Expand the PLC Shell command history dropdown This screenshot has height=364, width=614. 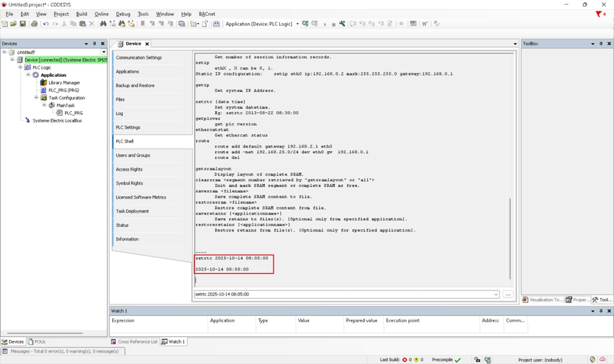coord(496,294)
